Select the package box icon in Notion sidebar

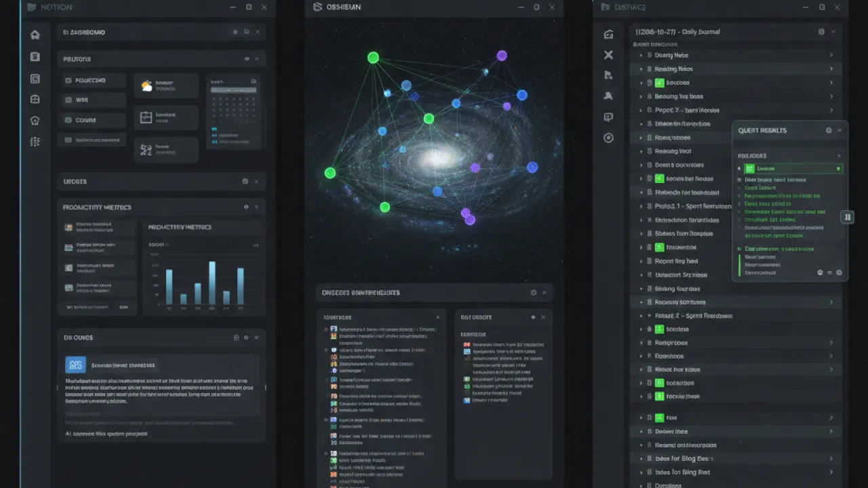[x=35, y=100]
